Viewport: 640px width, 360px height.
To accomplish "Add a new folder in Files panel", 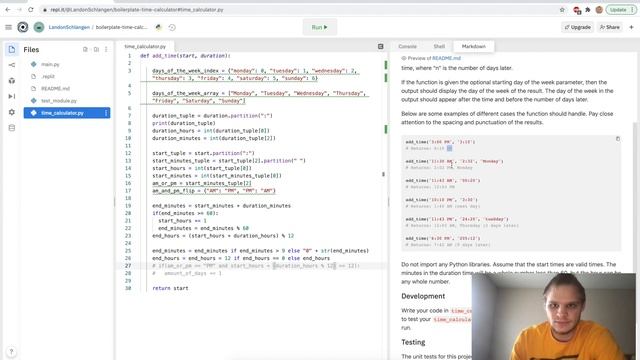I will [96, 49].
